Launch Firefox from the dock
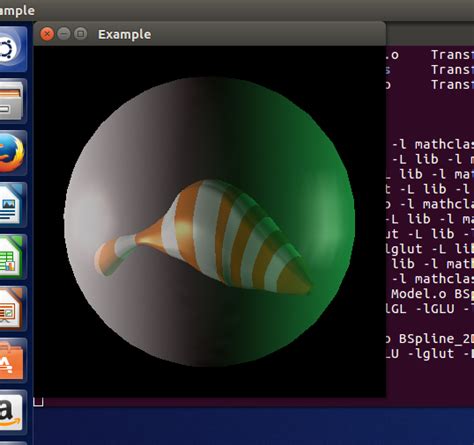474x445 pixels. pyautogui.click(x=12, y=153)
